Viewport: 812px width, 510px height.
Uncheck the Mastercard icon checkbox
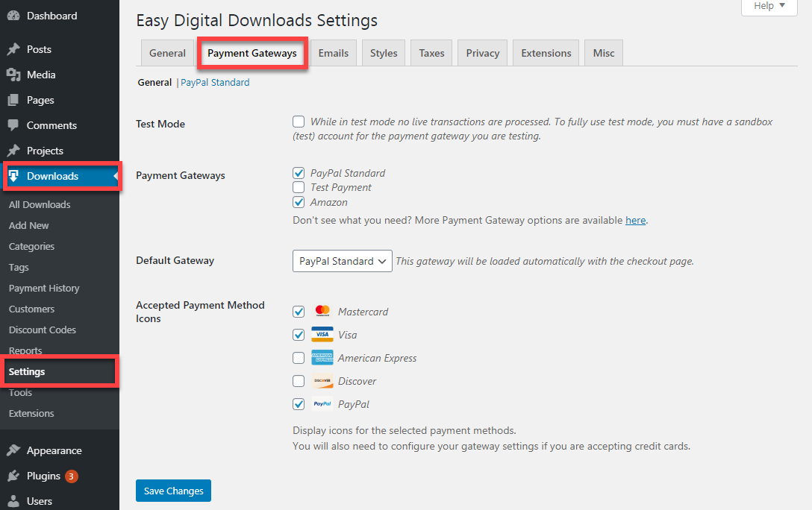[299, 312]
